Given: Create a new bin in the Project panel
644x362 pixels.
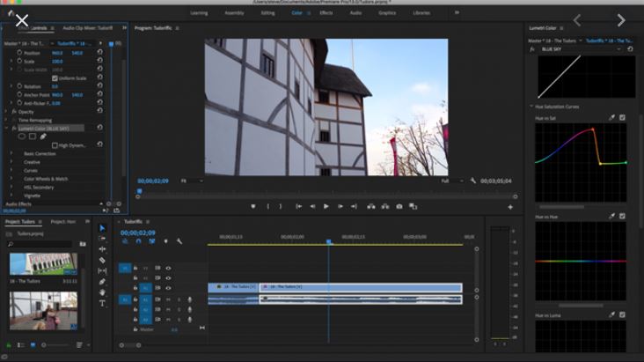Looking at the screenshot, I should coord(83,244).
